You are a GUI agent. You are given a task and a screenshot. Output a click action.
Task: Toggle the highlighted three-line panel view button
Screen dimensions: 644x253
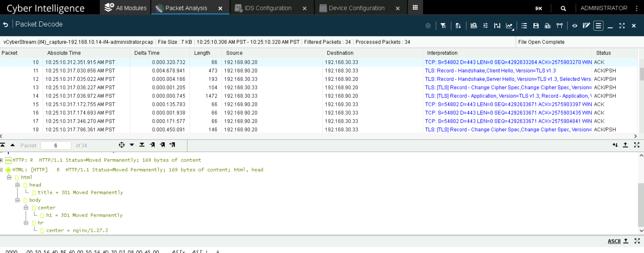click(x=598, y=26)
